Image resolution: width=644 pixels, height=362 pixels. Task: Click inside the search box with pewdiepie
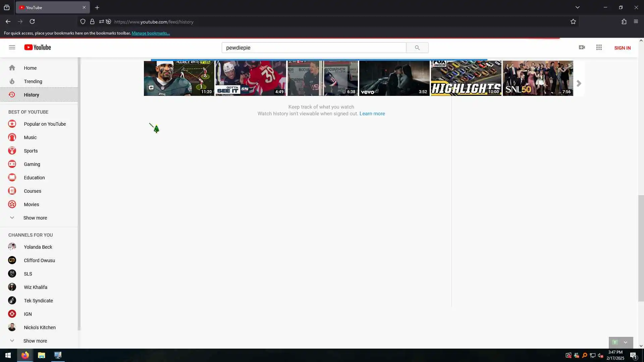point(314,48)
